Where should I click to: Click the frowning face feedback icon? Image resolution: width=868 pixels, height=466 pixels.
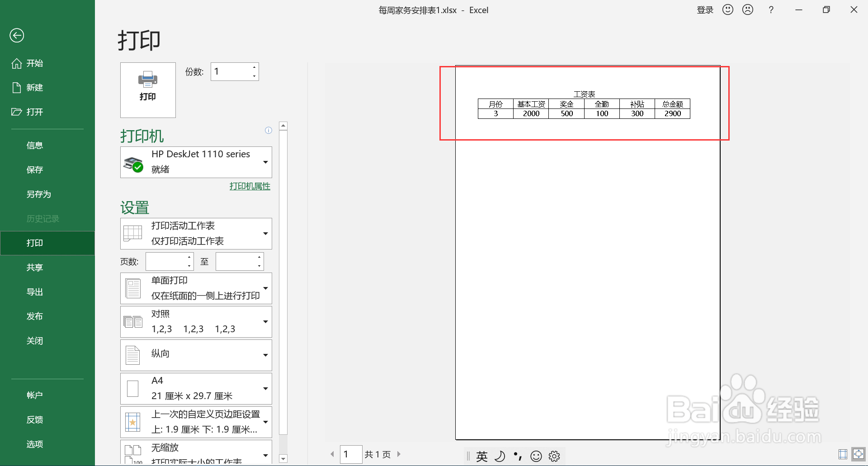tap(748, 9)
